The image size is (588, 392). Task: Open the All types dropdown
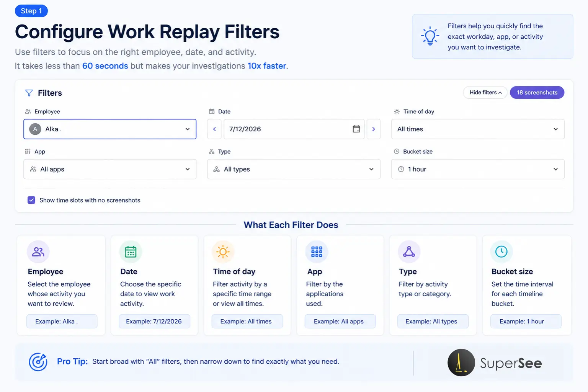tap(294, 169)
